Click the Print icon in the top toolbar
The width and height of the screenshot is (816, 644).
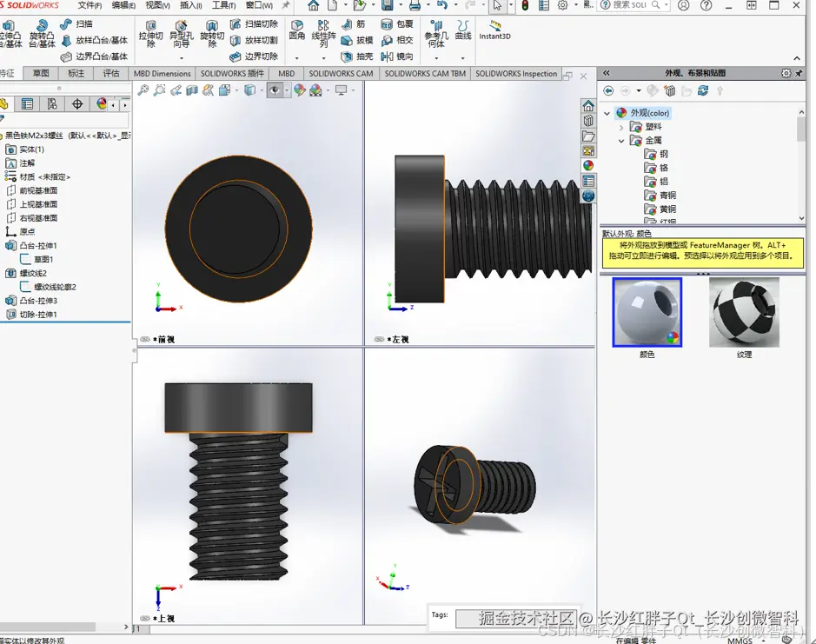click(x=415, y=6)
